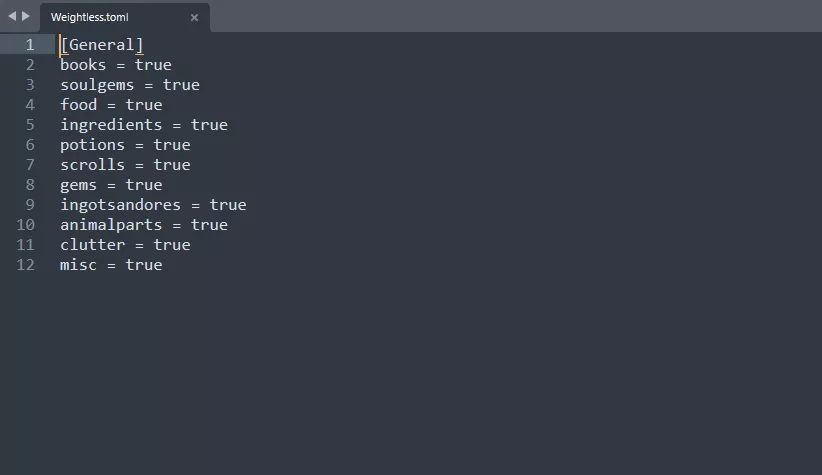
Task: Click the food key on line 4
Action: [79, 105]
